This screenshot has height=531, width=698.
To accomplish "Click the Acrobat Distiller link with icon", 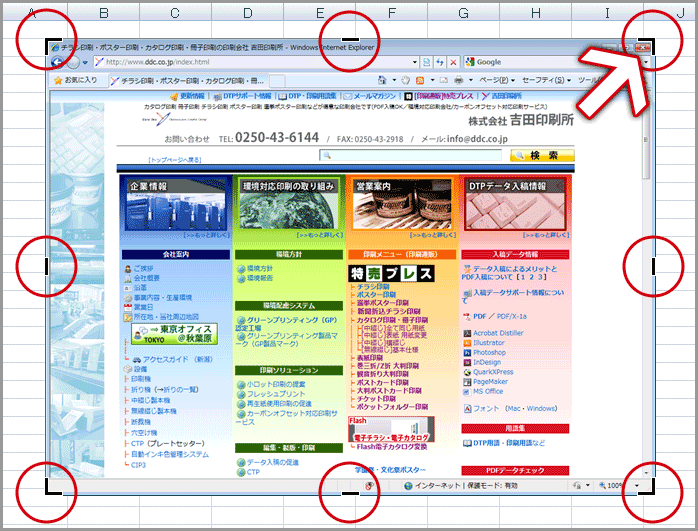I will [493, 333].
